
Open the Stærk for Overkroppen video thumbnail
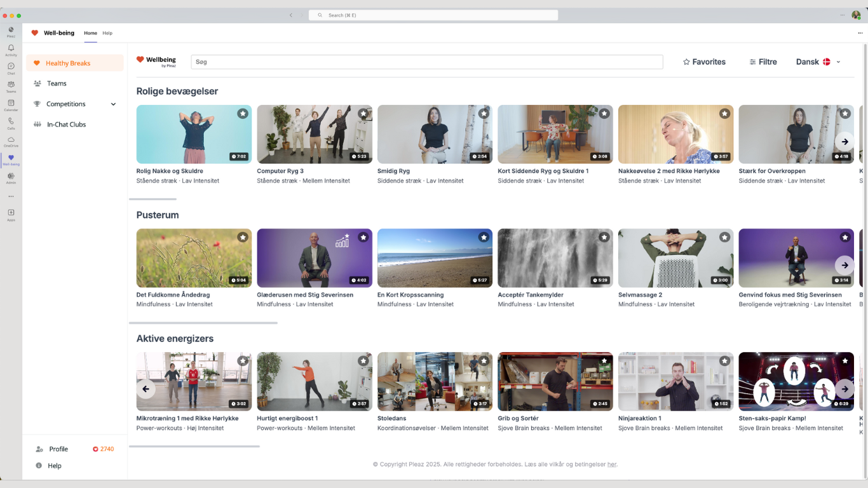[796, 134]
